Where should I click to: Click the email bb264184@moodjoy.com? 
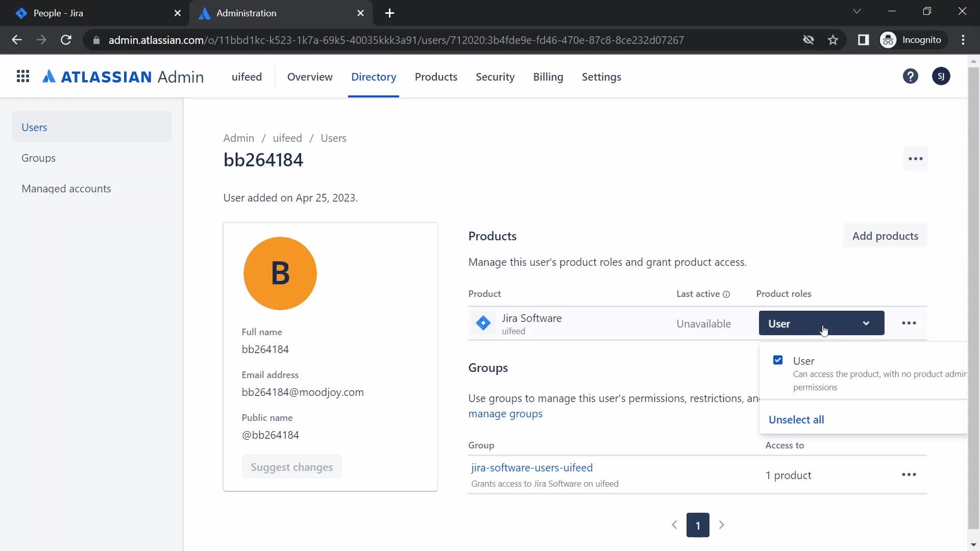(x=303, y=392)
